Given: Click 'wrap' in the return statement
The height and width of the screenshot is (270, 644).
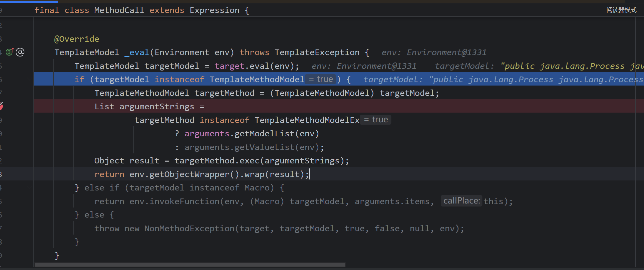Looking at the screenshot, I should tap(255, 174).
